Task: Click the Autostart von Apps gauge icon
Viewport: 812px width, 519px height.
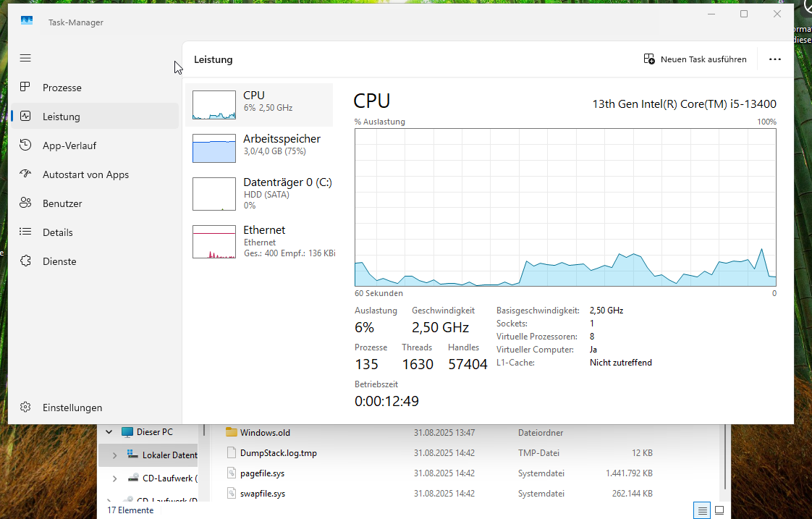Action: [25, 174]
